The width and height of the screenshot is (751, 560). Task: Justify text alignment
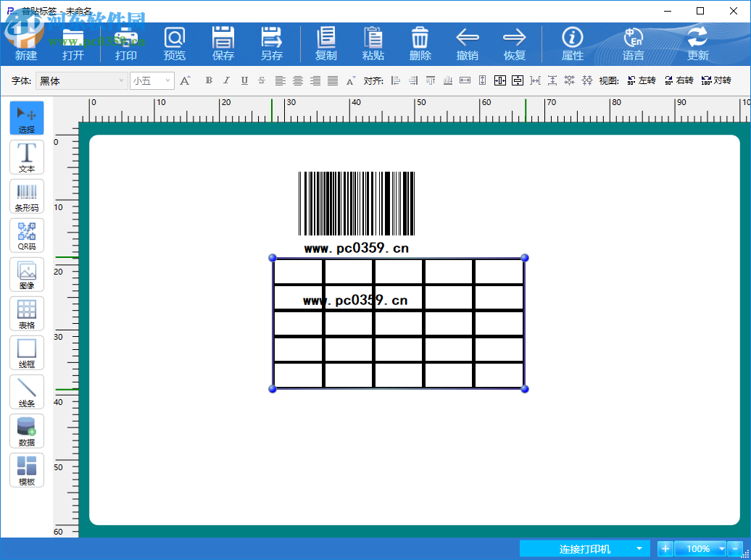click(x=333, y=80)
